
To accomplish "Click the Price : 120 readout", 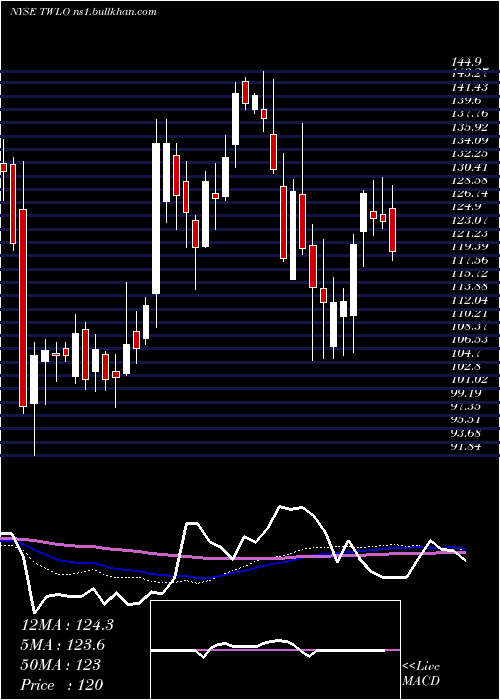I will (x=62, y=684).
